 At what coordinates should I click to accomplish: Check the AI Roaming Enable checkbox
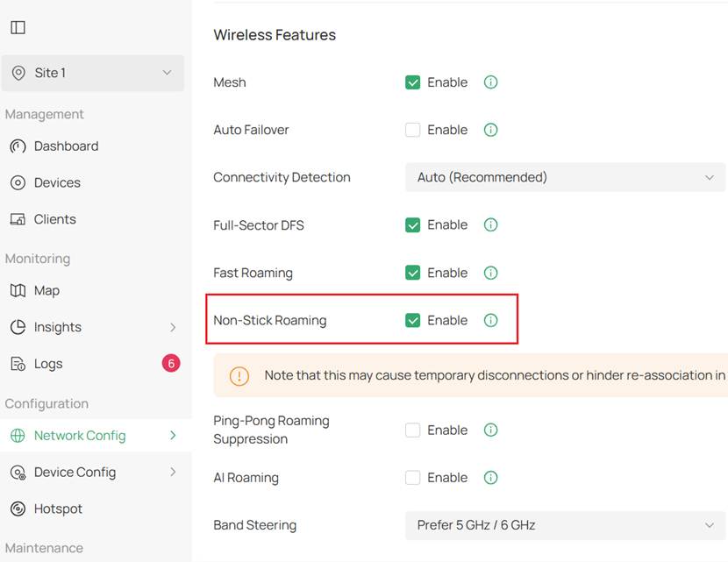click(413, 478)
